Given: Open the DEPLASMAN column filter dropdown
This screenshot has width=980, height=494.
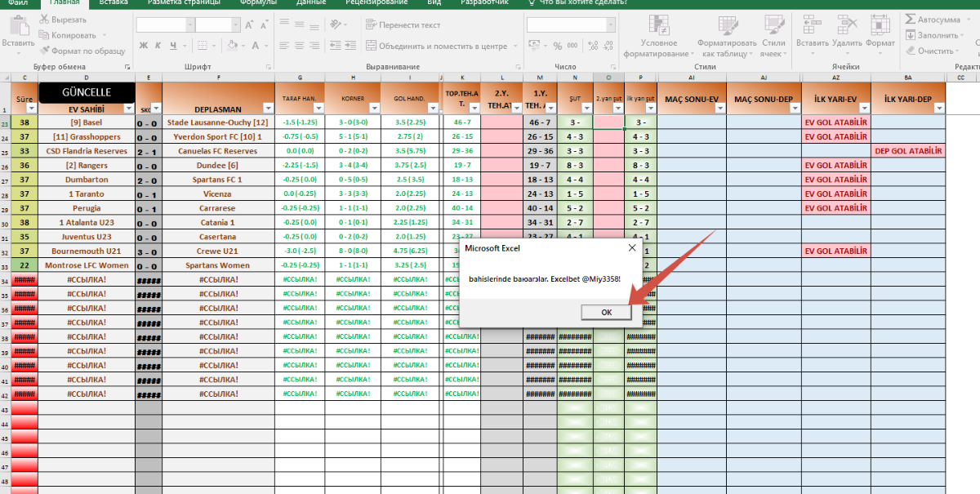Looking at the screenshot, I should click(x=267, y=108).
